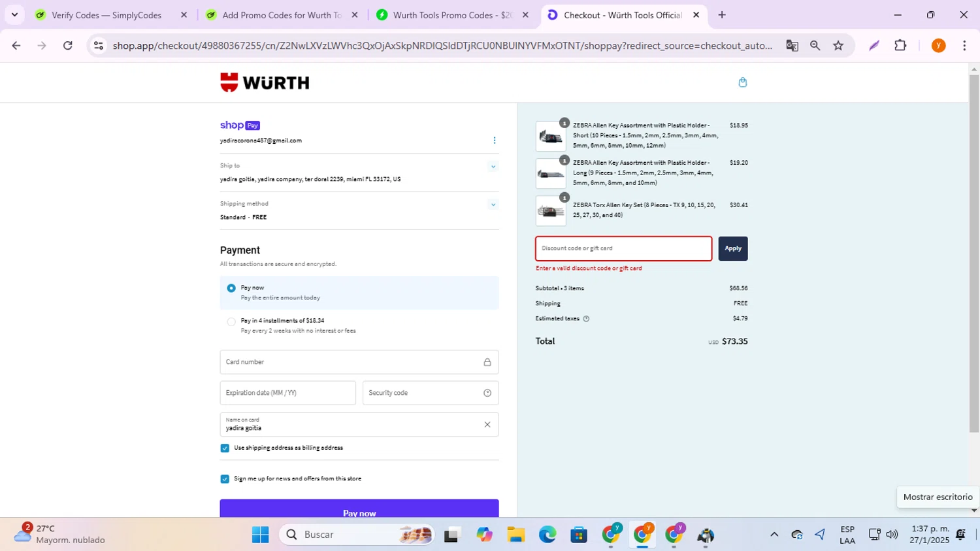This screenshot has height=551, width=980.
Task: Click the Würth logo
Action: tap(265, 82)
